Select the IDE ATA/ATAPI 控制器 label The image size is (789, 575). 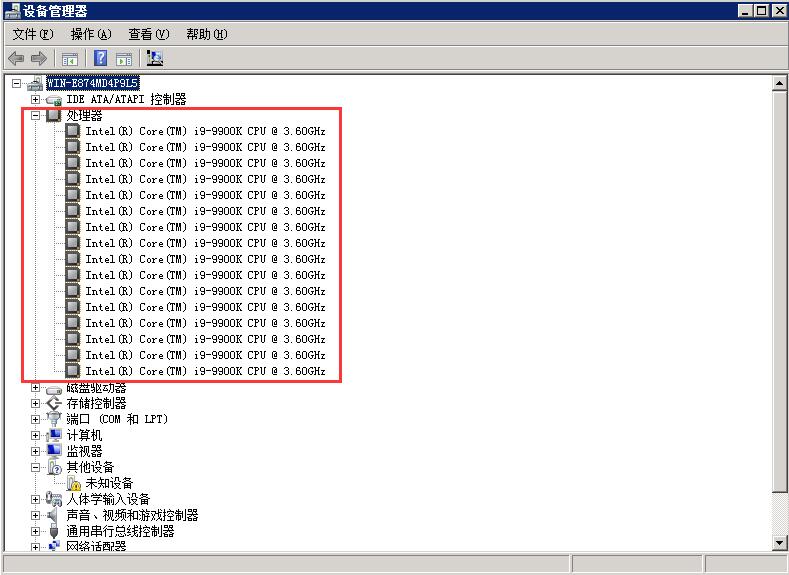click(126, 99)
